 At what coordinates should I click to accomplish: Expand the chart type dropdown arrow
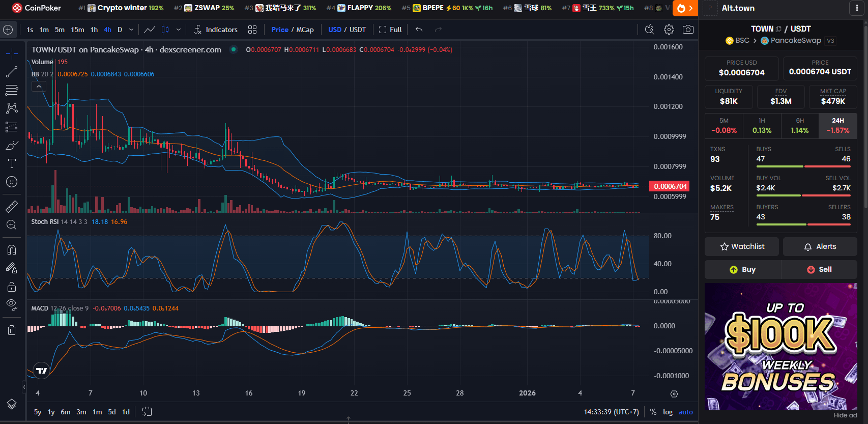pos(179,30)
